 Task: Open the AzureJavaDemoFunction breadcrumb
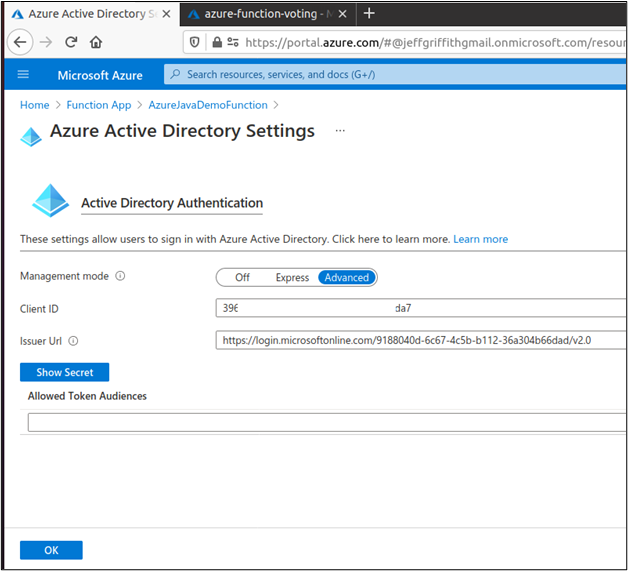pos(208,105)
